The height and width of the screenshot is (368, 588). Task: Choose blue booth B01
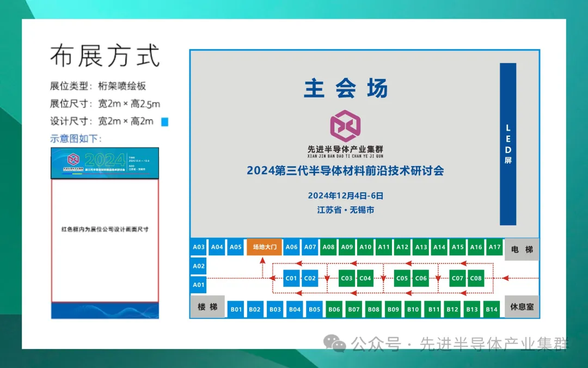pos(236,309)
